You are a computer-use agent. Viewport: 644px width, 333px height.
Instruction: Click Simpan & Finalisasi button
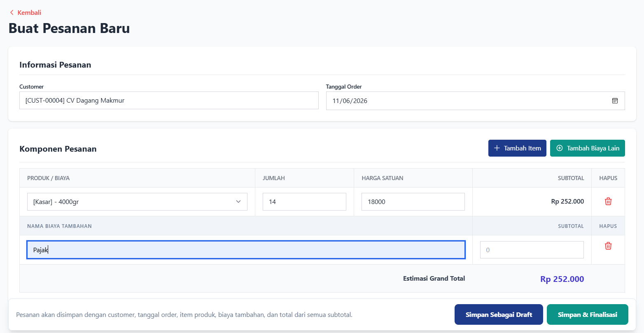(x=587, y=315)
